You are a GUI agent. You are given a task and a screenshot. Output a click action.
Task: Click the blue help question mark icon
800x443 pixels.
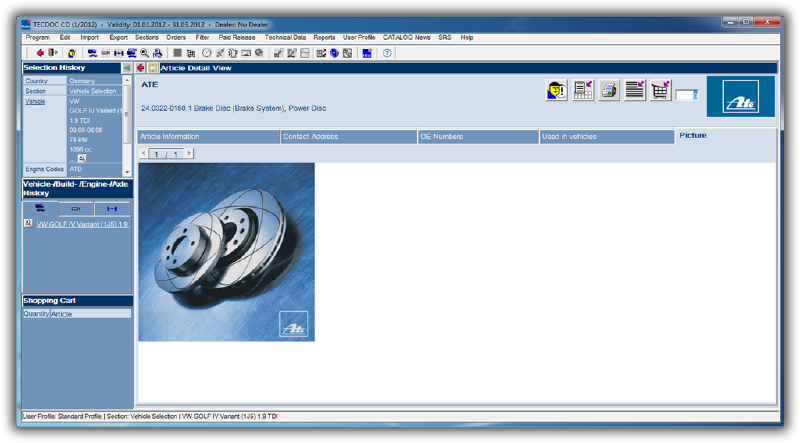[x=387, y=53]
